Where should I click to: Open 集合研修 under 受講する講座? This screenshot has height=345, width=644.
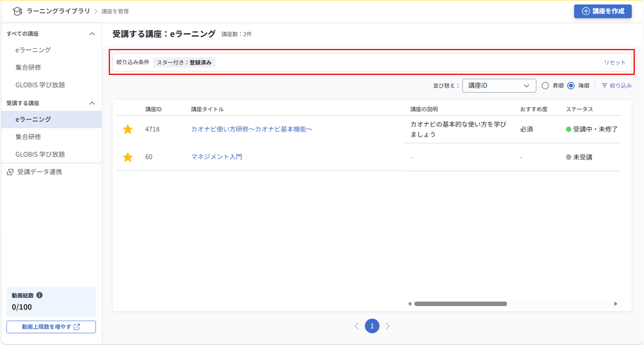[28, 137]
